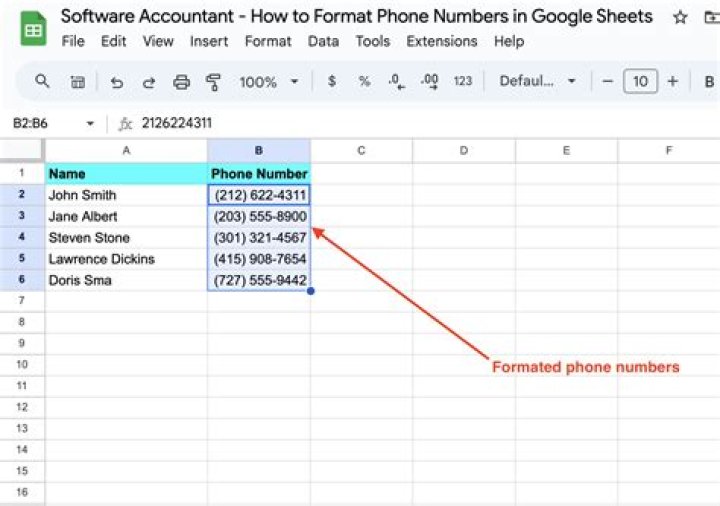Open the View menu
The image size is (720, 506).
[158, 41]
